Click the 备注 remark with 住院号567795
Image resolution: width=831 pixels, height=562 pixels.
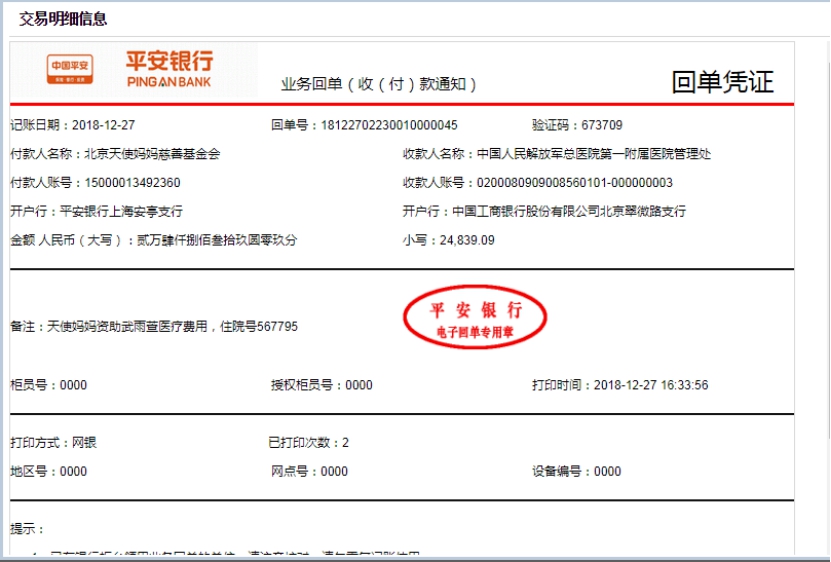pos(154,327)
